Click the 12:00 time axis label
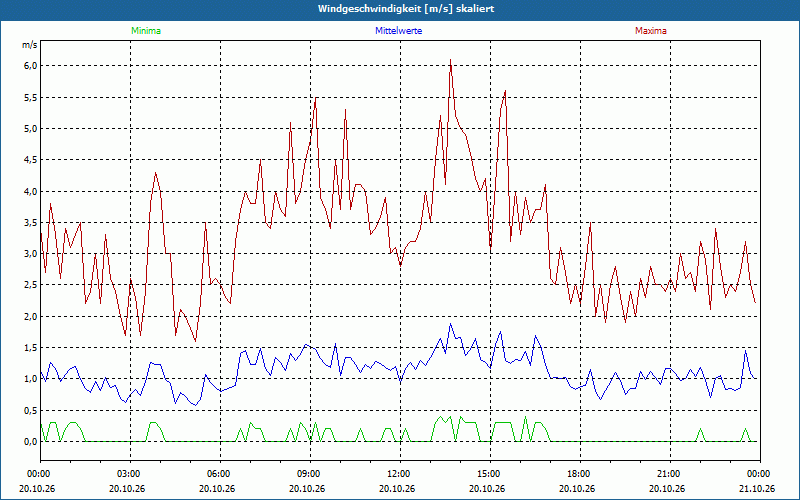 (401, 473)
